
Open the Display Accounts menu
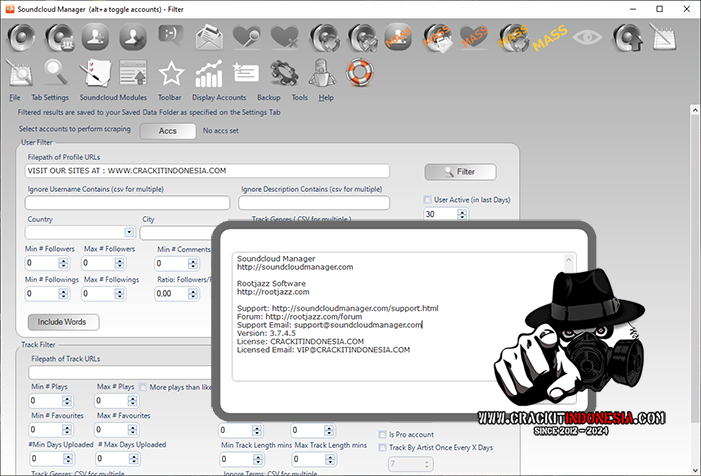[219, 98]
